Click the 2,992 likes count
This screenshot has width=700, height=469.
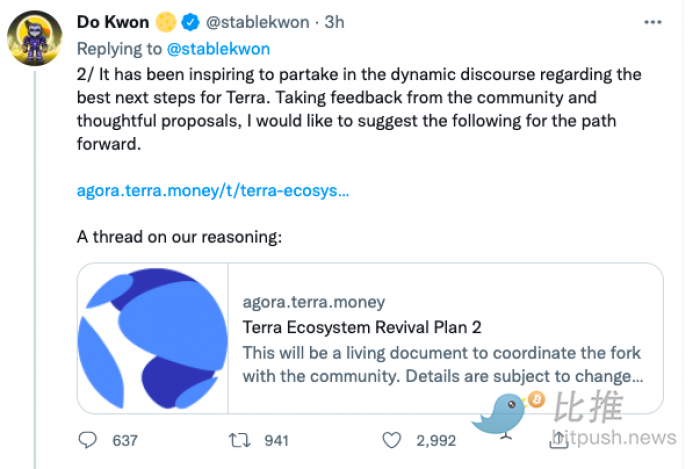point(436,441)
